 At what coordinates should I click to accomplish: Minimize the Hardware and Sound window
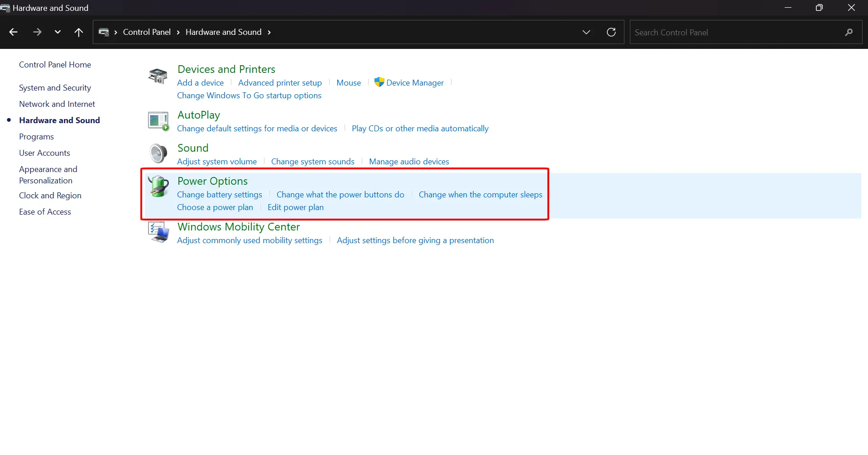(788, 8)
